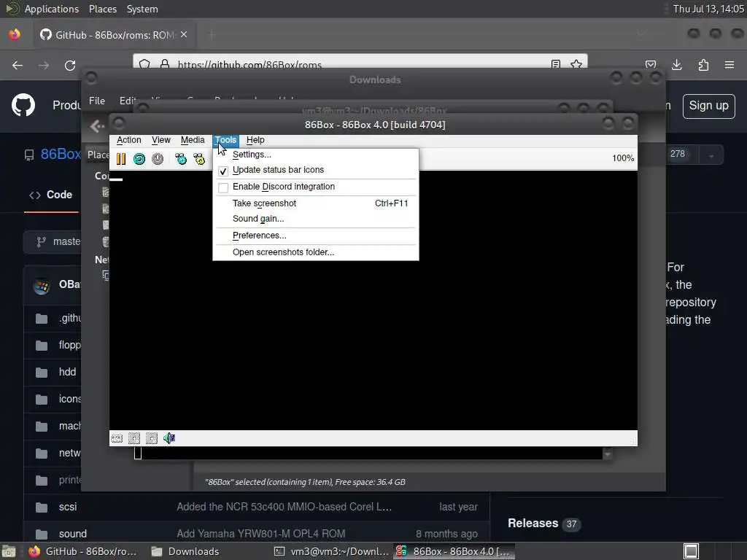
Task: Click the terminal scrollbar down arrow
Action: click(608, 455)
